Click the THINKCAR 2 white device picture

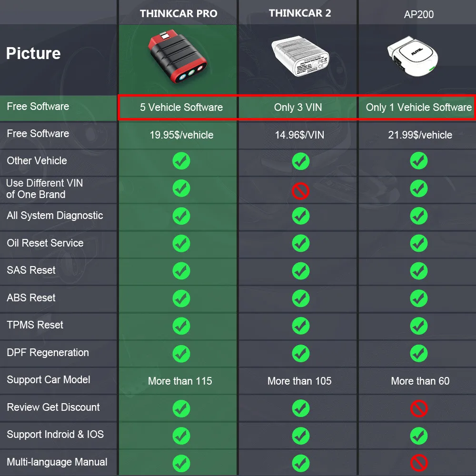click(x=299, y=56)
